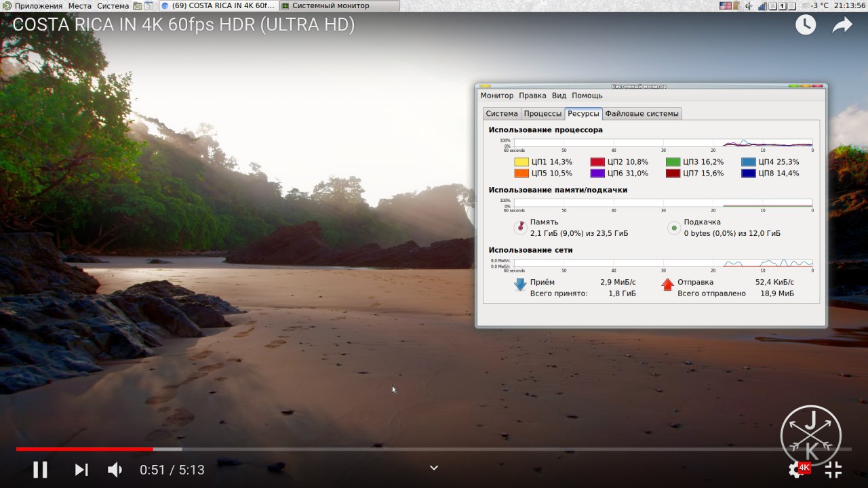This screenshot has width=868, height=488.
Task: Change the orange ЦП5 color swatch
Action: pyautogui.click(x=521, y=174)
